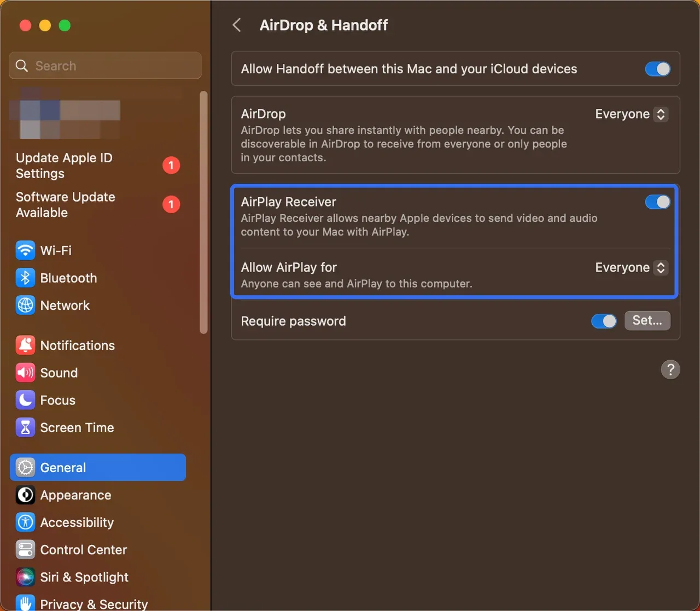The image size is (700, 611).
Task: Open the Allow AirPlay for dropdown
Action: 632,268
